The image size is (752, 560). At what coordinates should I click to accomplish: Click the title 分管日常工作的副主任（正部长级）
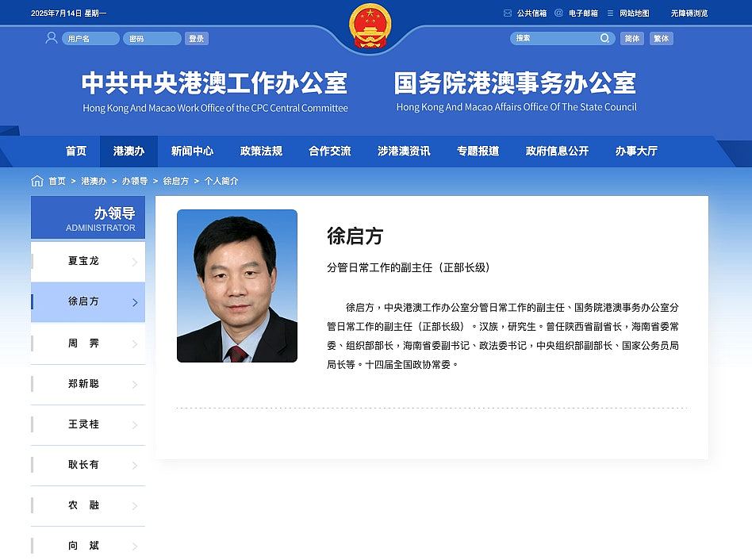pos(409,267)
